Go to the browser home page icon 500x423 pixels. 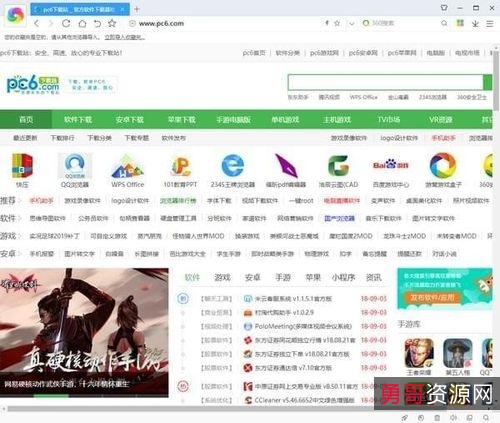[x=82, y=23]
